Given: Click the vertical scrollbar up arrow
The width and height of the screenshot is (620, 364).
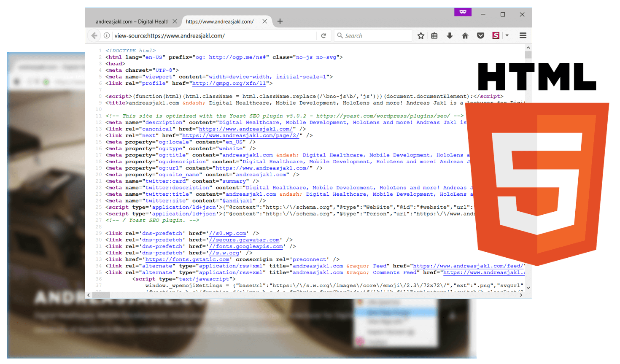Looking at the screenshot, I should 528,48.
